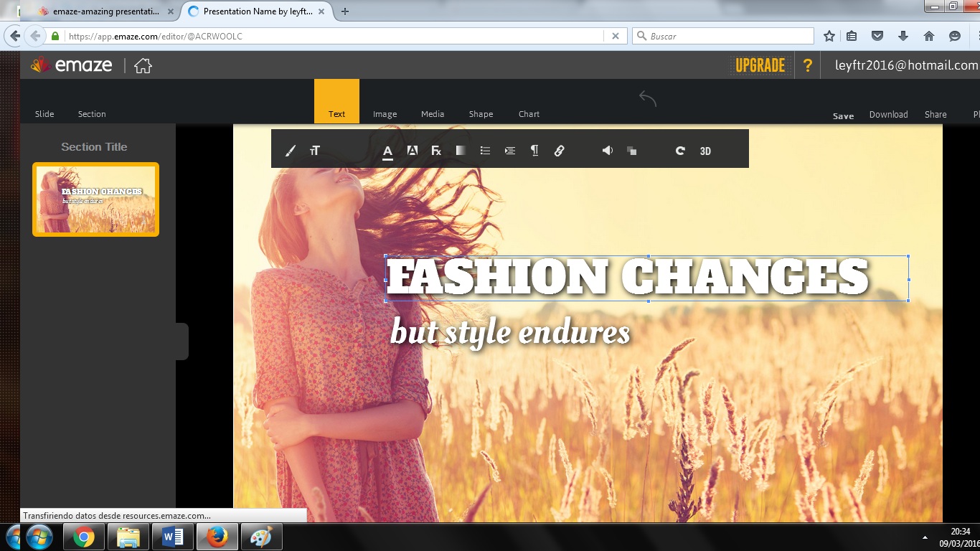This screenshot has height=551, width=980.
Task: Open a new browser tab
Action: coord(345,11)
